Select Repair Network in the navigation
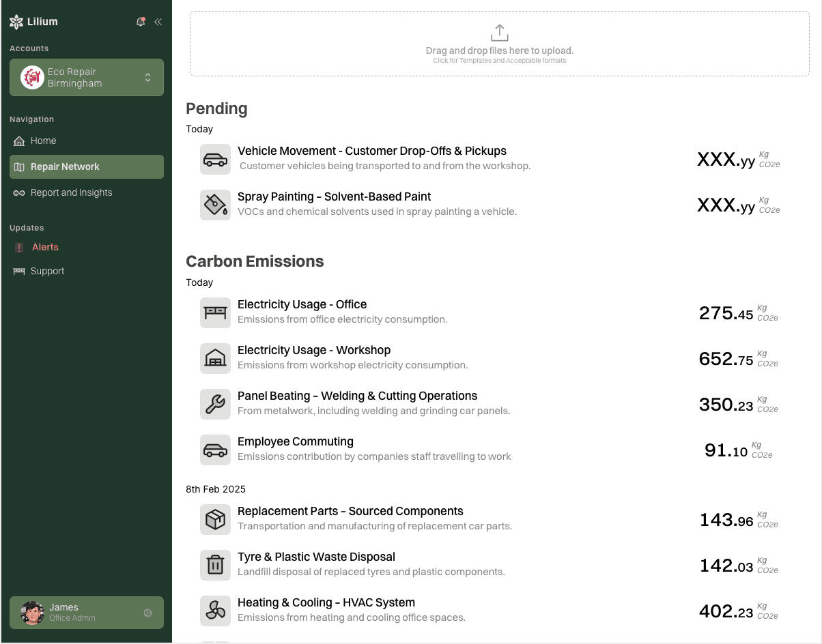This screenshot has width=822, height=644. (87, 166)
